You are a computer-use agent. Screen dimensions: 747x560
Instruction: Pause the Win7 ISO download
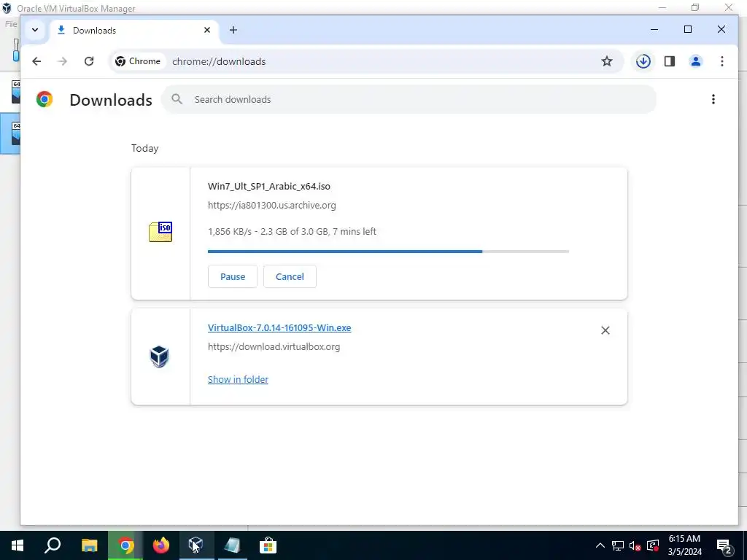coord(233,276)
